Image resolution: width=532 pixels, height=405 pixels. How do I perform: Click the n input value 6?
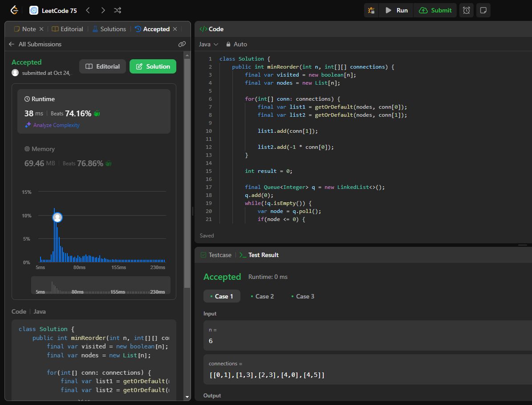pos(211,341)
